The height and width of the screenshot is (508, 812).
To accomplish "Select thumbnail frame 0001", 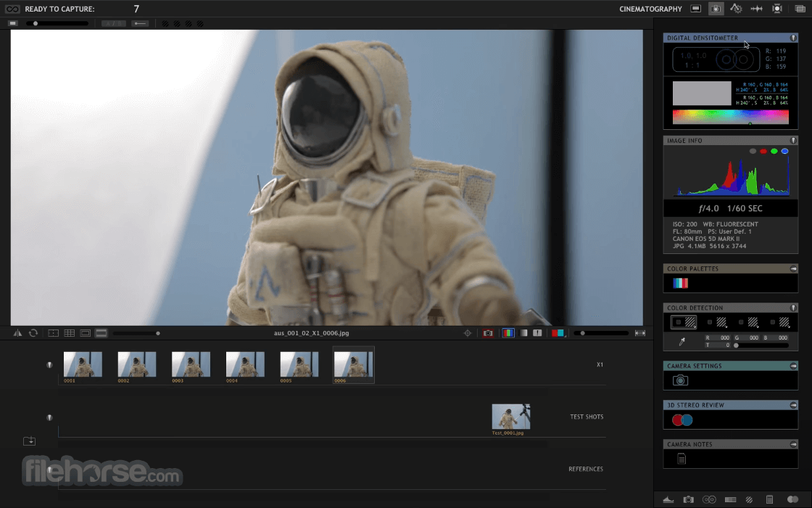I will coord(83,364).
